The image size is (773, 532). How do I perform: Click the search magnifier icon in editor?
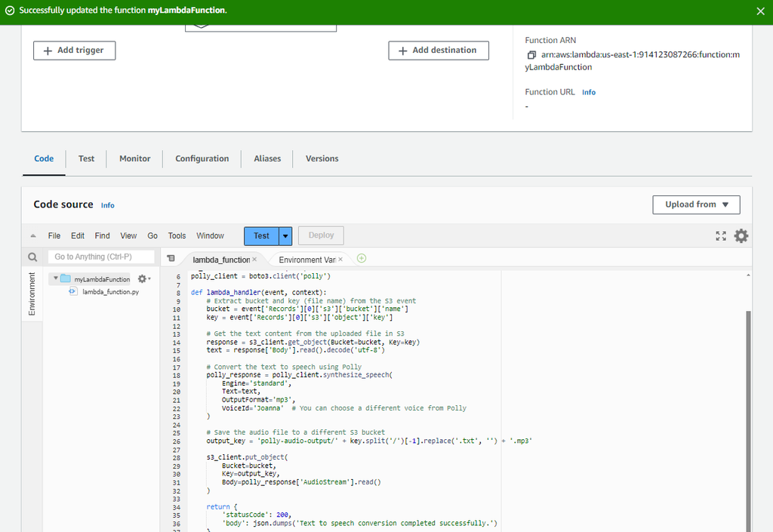coord(32,257)
